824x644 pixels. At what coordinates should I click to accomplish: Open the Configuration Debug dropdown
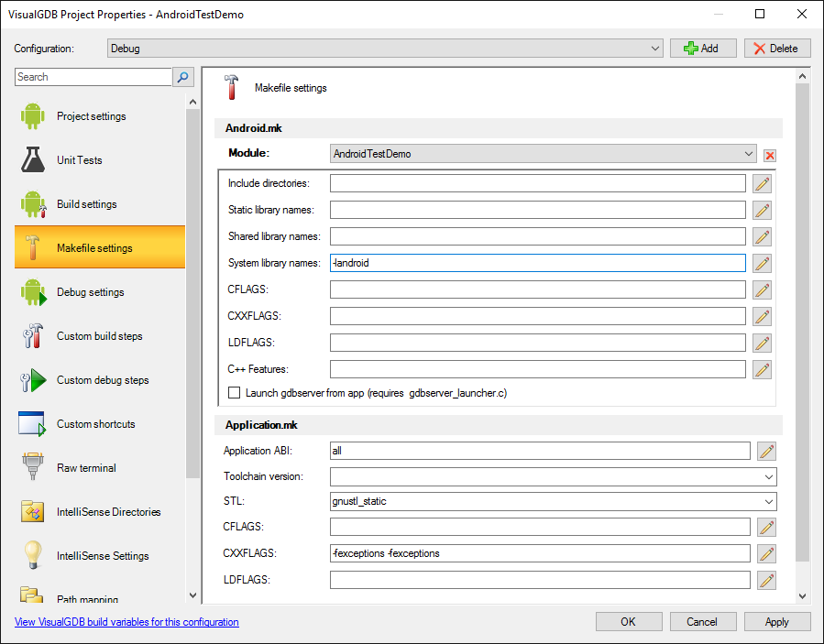pyautogui.click(x=385, y=49)
